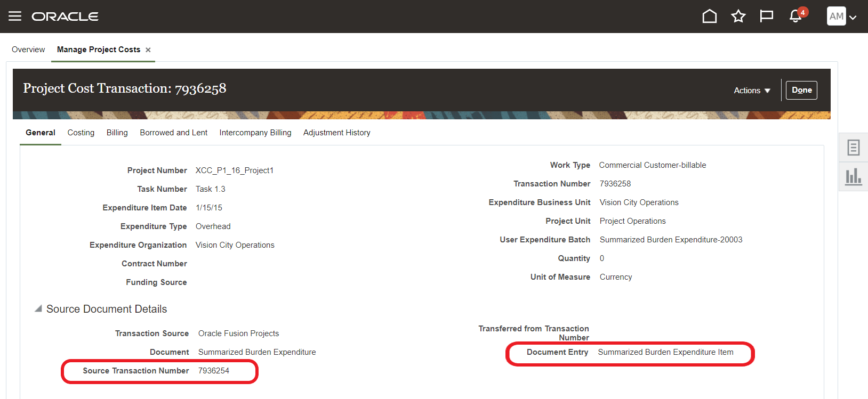Click the Task 1.3 value

click(x=211, y=189)
